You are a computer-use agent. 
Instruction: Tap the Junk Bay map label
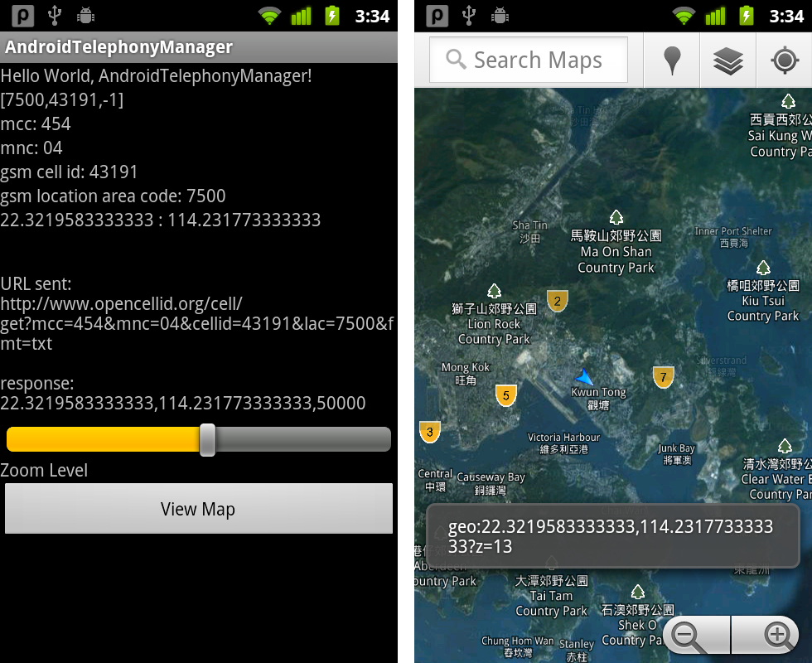[676, 454]
